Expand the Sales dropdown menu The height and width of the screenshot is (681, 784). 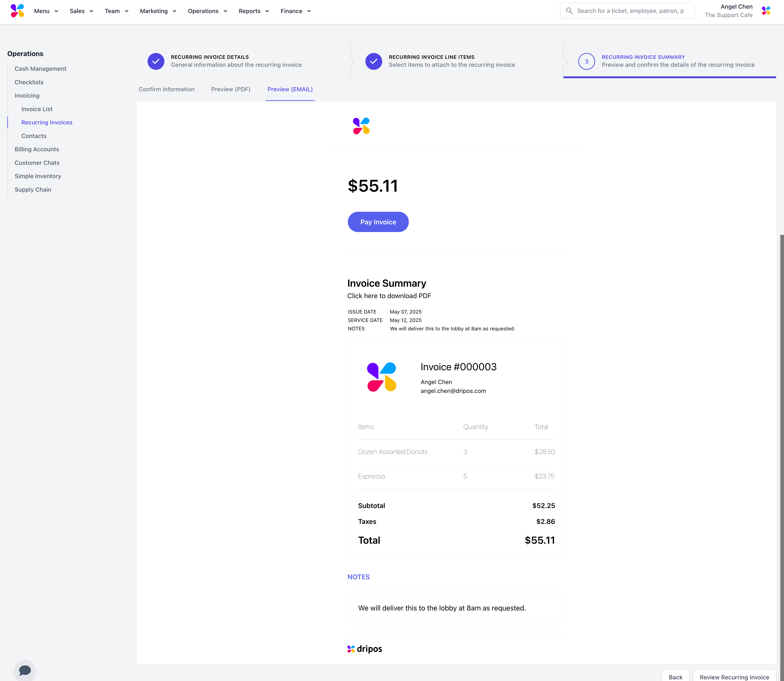[x=81, y=11]
